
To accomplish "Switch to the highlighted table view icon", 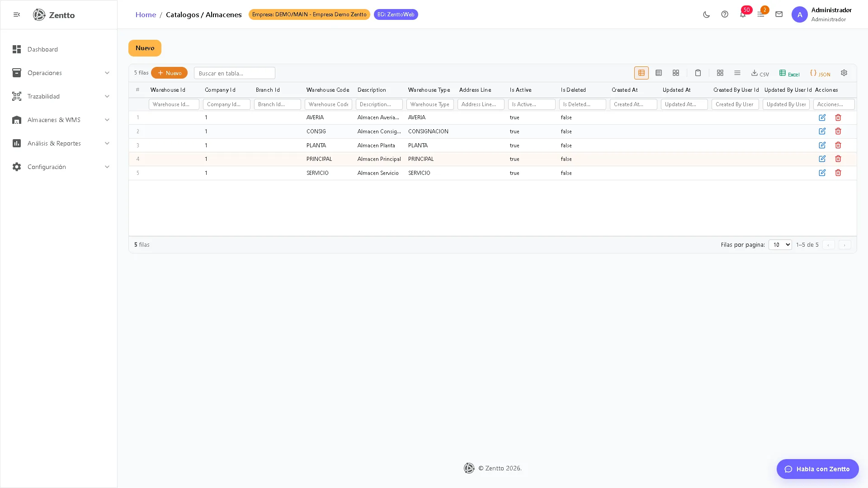I will [642, 73].
